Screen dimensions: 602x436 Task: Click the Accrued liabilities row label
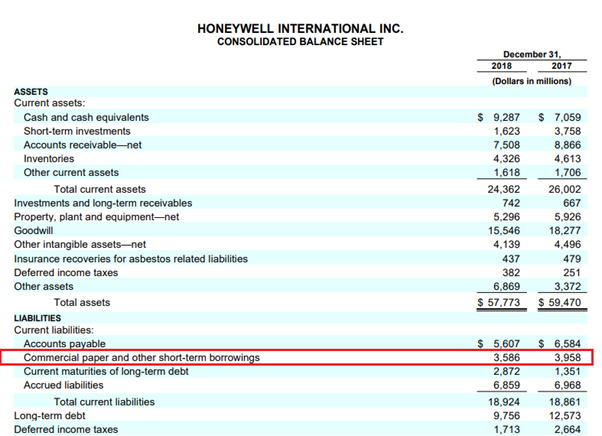pos(63,385)
